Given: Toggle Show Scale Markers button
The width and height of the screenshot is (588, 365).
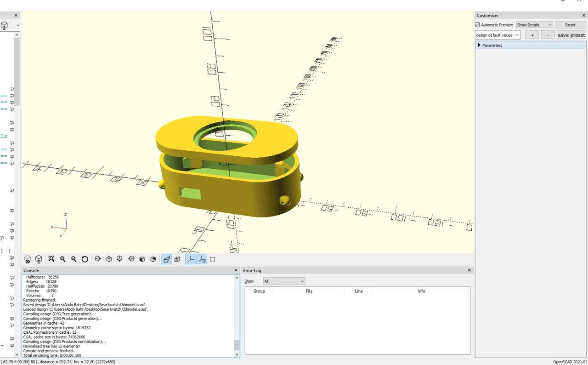Looking at the screenshot, I should click(x=202, y=259).
